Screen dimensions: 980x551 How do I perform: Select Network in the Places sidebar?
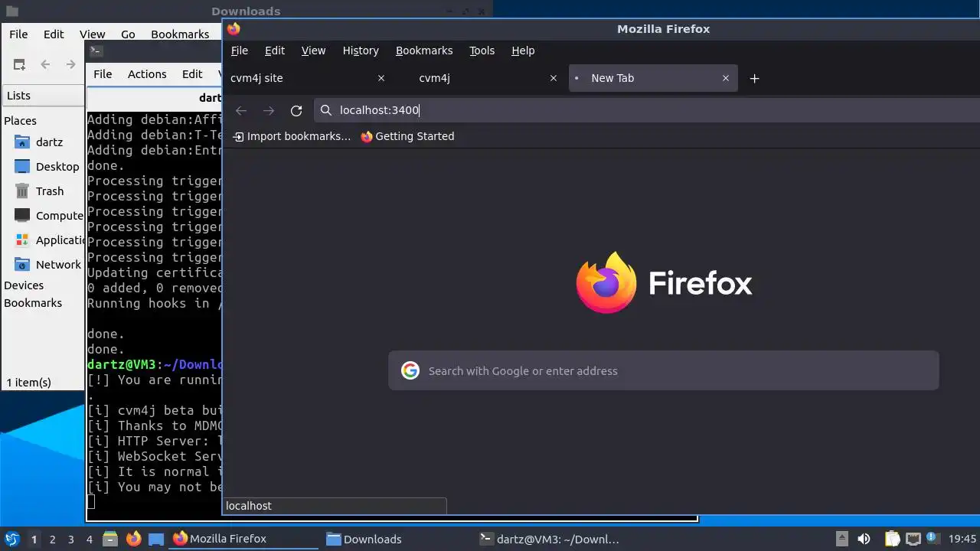click(47, 265)
